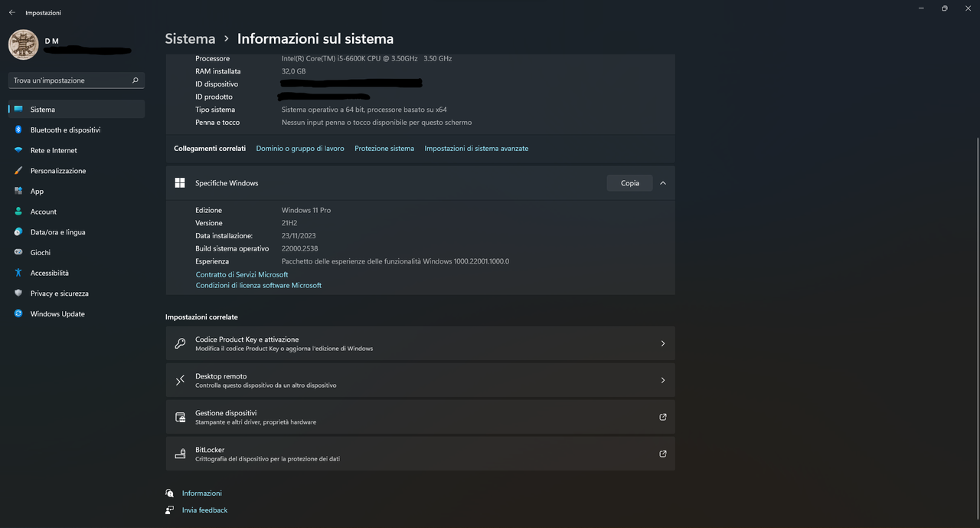Select the version value 21H2

coord(290,223)
